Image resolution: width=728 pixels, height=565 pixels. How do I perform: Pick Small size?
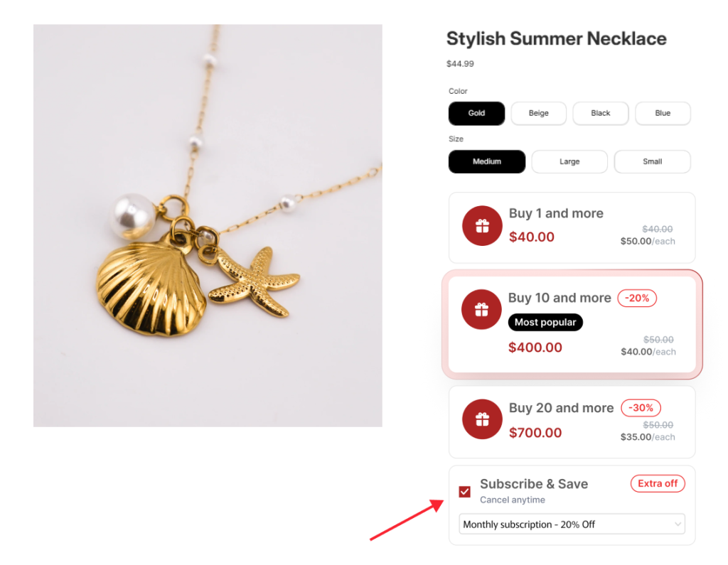click(x=652, y=162)
